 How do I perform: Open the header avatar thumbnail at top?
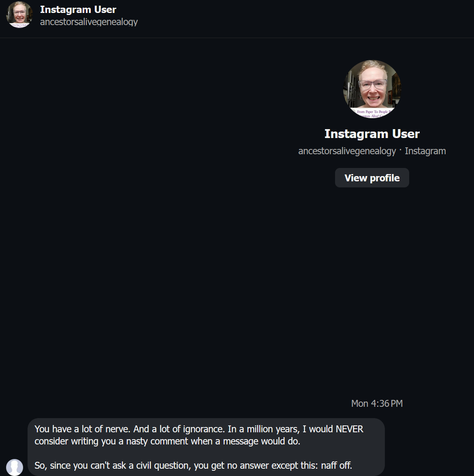(x=19, y=15)
